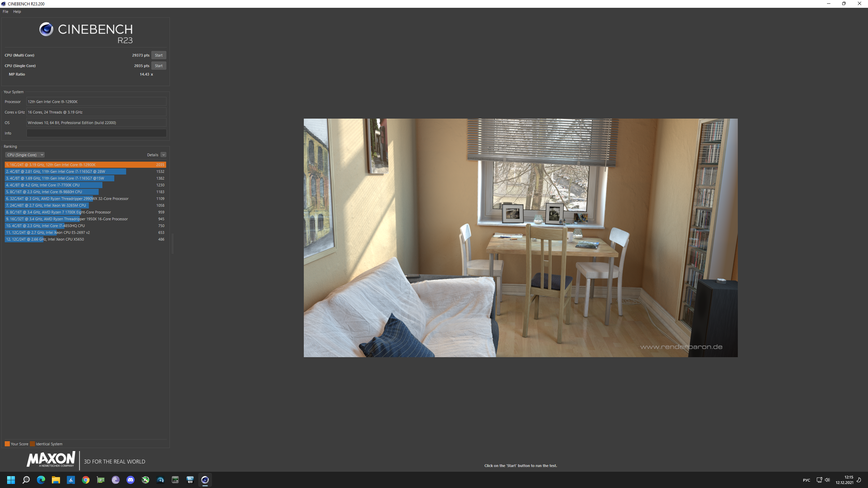Open the File menu

[5, 12]
